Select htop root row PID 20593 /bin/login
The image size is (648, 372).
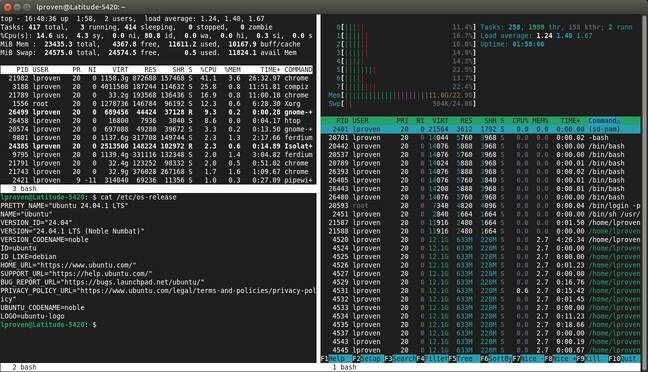click(481, 206)
